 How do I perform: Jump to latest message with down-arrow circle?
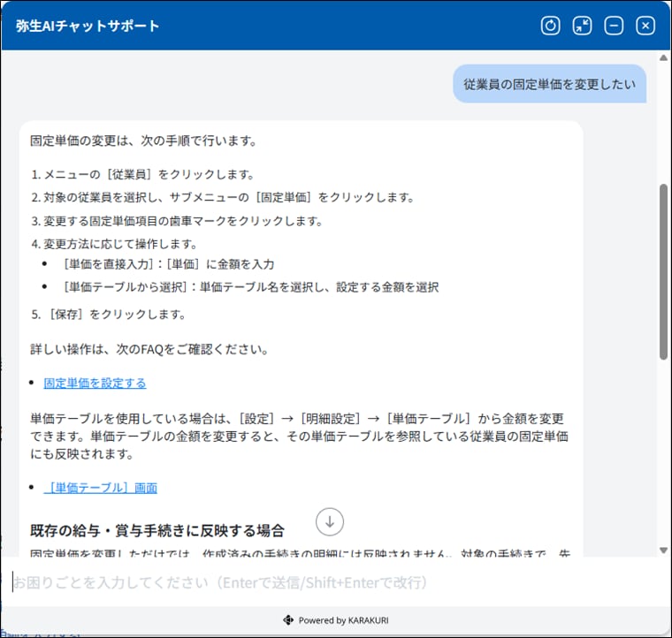pyautogui.click(x=330, y=522)
